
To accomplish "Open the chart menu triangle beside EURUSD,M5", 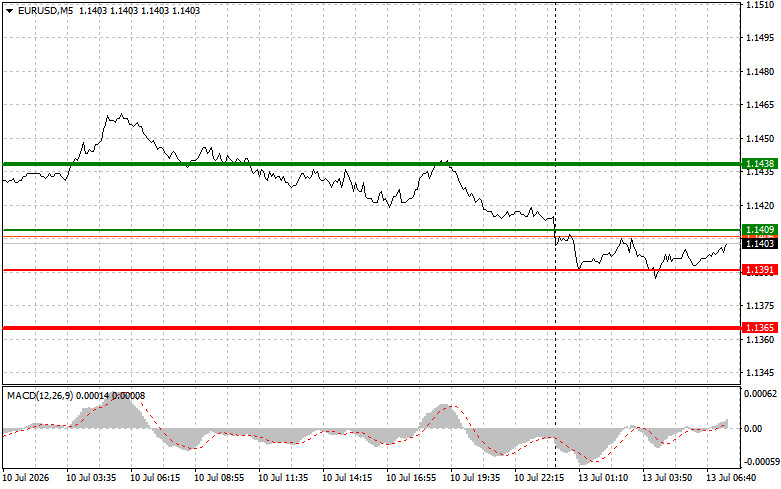I will coord(9,10).
